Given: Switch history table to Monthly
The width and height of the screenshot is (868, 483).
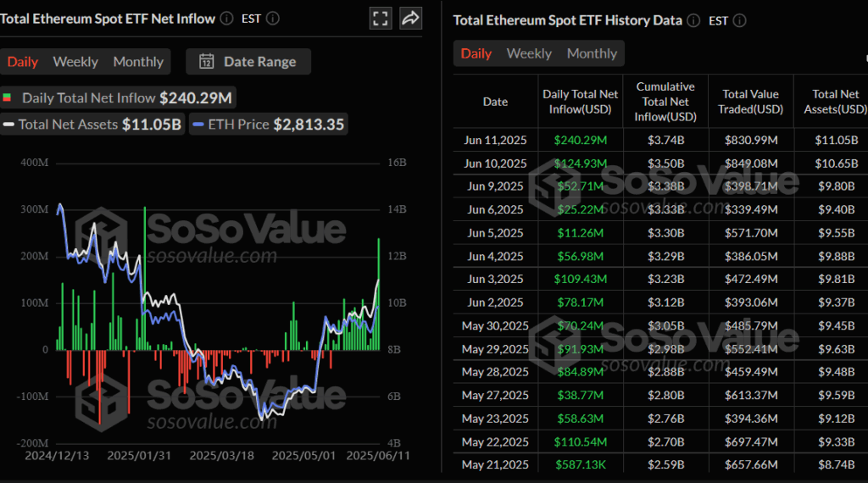Looking at the screenshot, I should tap(592, 53).
